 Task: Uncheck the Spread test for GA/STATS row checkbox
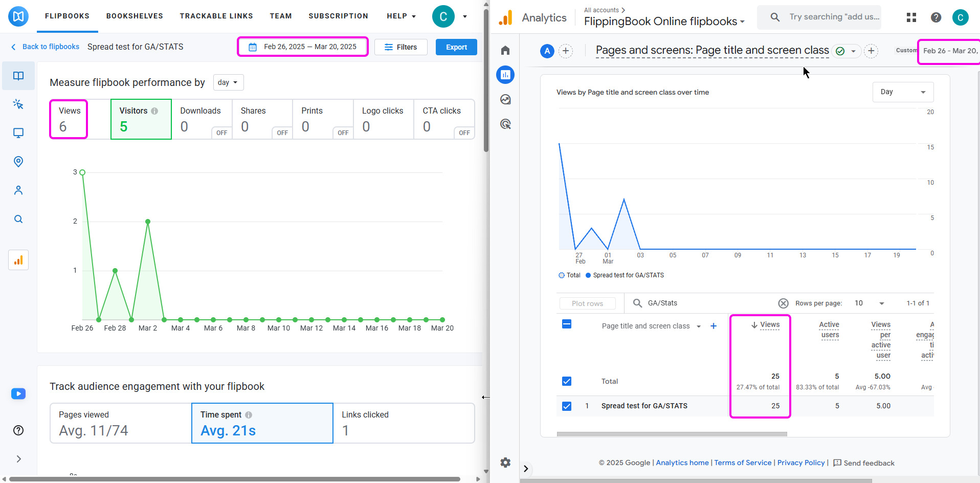point(567,406)
